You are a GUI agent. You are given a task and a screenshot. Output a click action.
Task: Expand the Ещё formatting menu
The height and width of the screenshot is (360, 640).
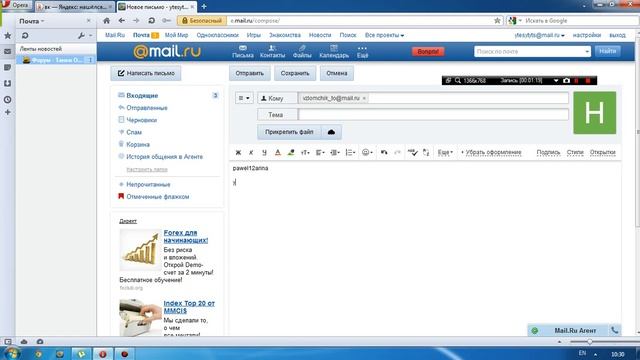point(445,153)
